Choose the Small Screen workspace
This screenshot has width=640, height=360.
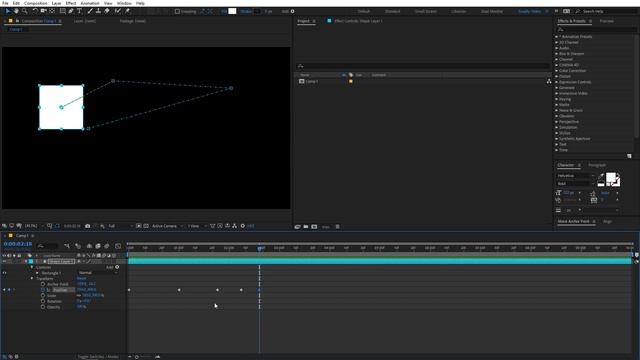tap(426, 11)
